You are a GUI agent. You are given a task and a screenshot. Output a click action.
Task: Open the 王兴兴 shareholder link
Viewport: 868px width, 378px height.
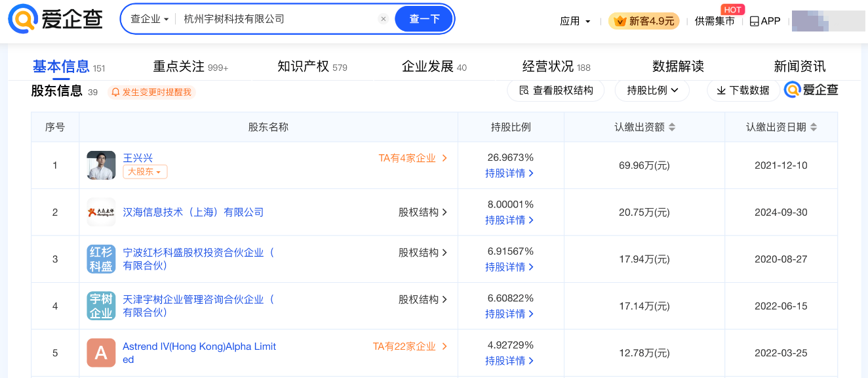[138, 158]
